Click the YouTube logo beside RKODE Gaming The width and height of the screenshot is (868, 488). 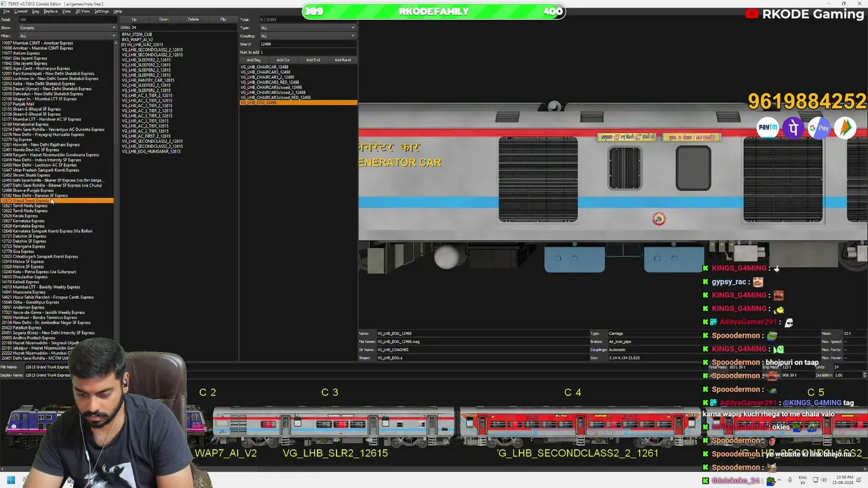tap(751, 14)
